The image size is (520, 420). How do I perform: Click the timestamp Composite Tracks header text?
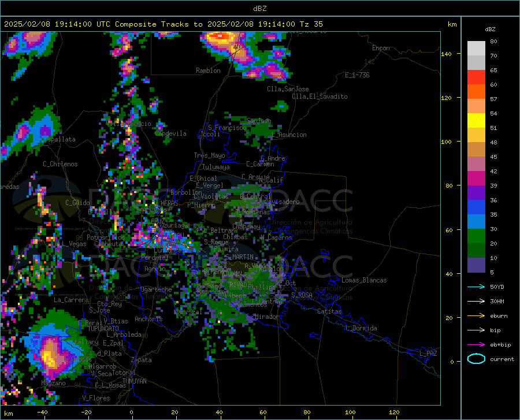pyautogui.click(x=163, y=24)
